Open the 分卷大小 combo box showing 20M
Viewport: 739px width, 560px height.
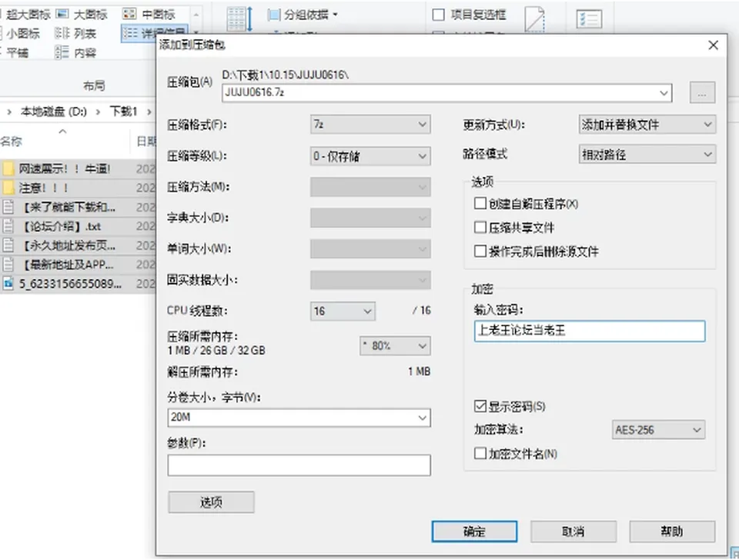coord(299,418)
